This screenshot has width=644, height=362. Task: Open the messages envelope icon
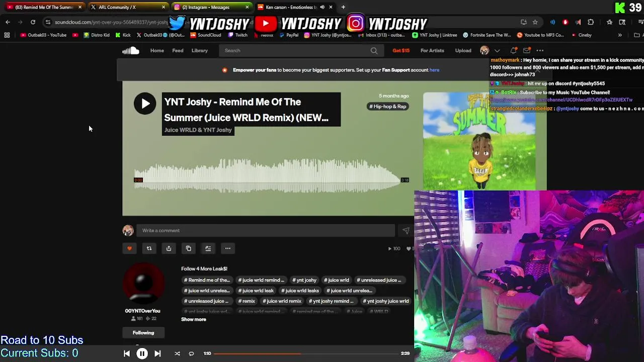coord(527,50)
